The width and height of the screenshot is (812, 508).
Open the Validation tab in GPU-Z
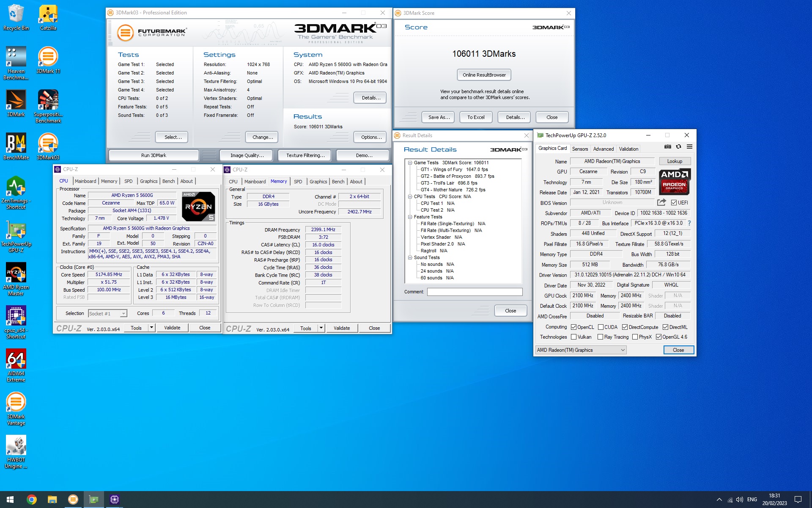(628, 149)
